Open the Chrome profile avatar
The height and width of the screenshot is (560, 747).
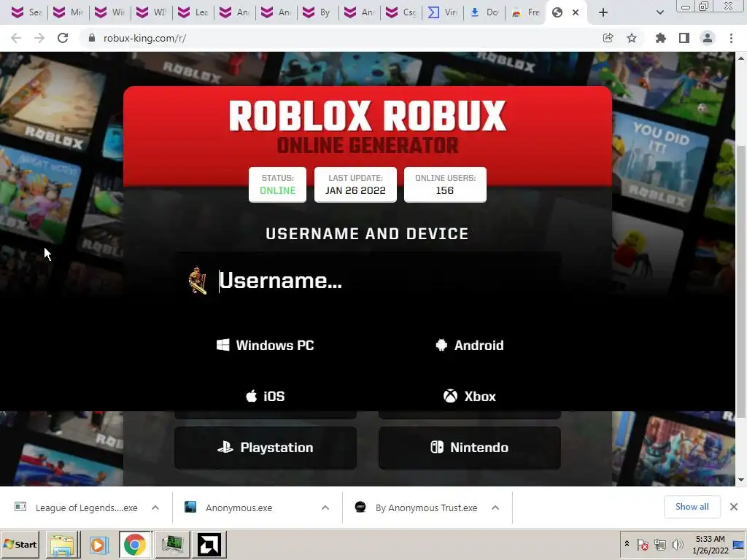pos(708,38)
